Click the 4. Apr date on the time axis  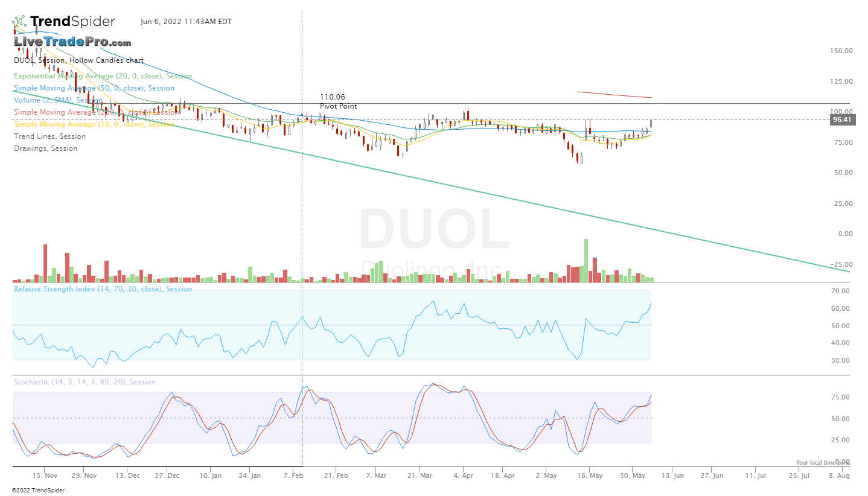pos(464,475)
